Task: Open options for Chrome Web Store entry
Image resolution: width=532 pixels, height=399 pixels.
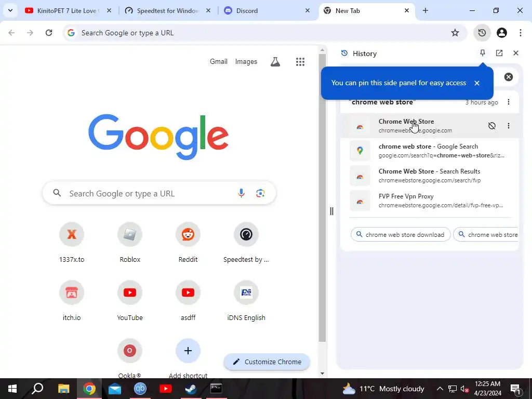Action: pos(508,126)
